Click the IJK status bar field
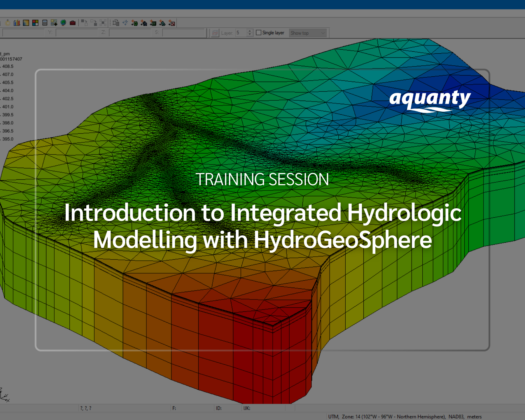 (263, 408)
